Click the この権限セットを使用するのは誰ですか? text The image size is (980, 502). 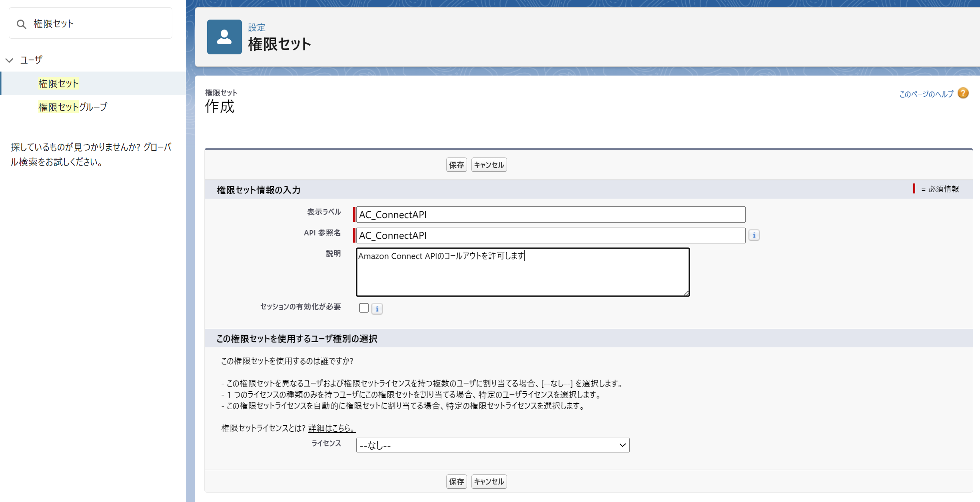(x=287, y=361)
